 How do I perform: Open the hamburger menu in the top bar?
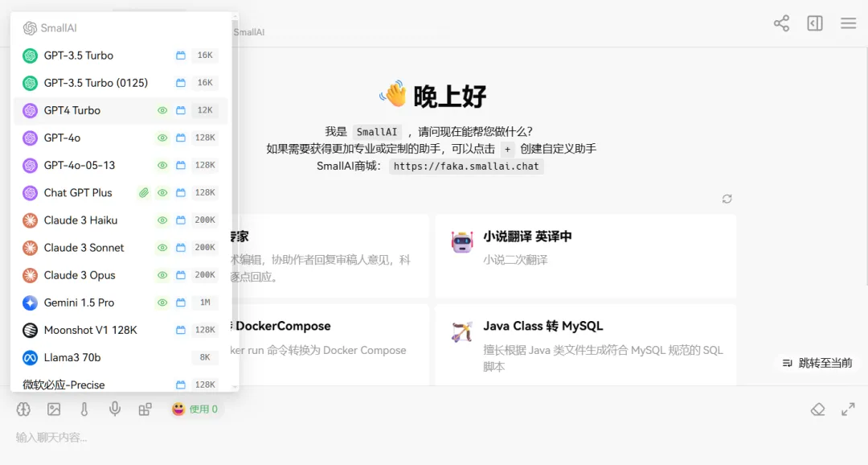pyautogui.click(x=849, y=23)
